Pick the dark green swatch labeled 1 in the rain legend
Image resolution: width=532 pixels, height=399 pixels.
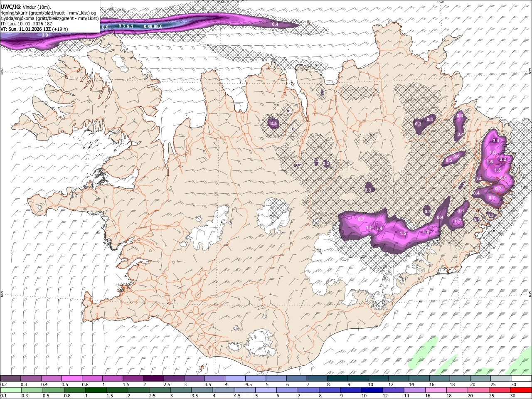pyautogui.click(x=96, y=390)
